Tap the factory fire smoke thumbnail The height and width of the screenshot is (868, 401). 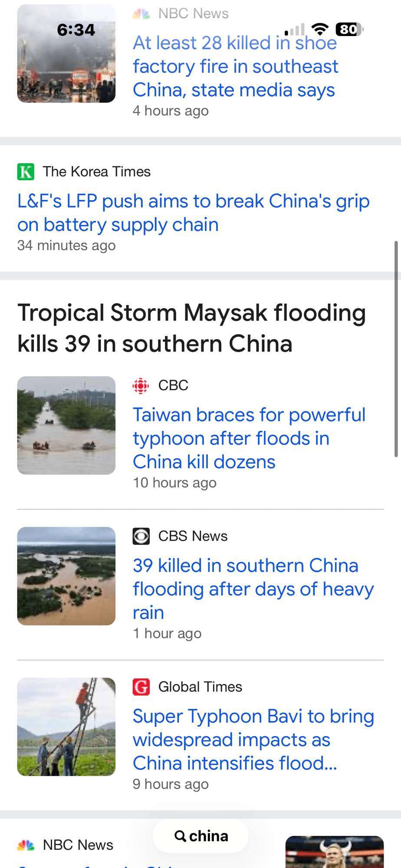coord(66,53)
